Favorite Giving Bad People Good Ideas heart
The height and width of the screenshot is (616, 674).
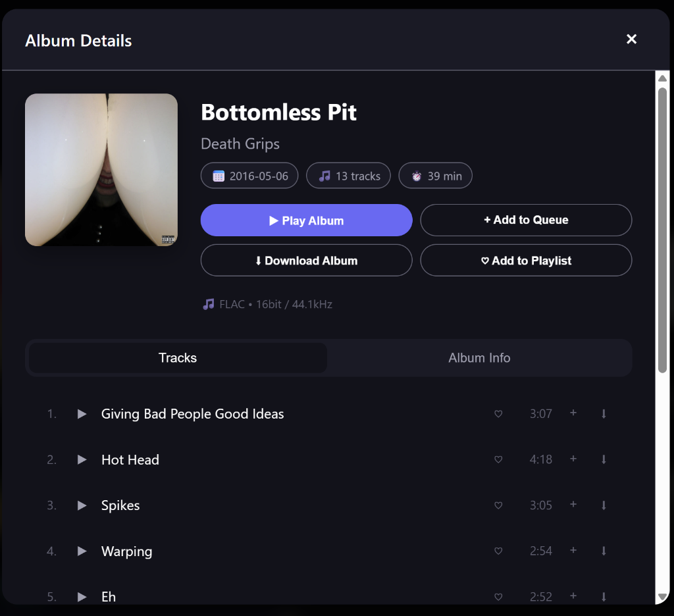pyautogui.click(x=498, y=414)
